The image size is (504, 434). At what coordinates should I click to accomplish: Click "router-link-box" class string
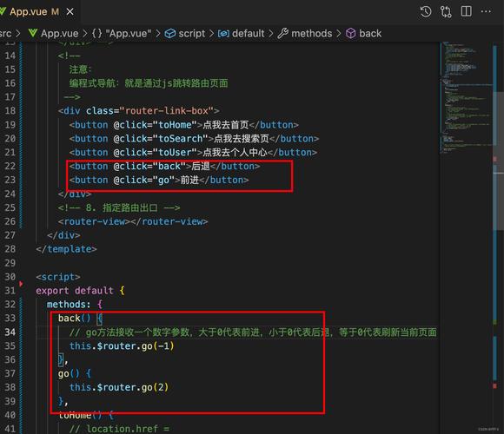(x=167, y=111)
